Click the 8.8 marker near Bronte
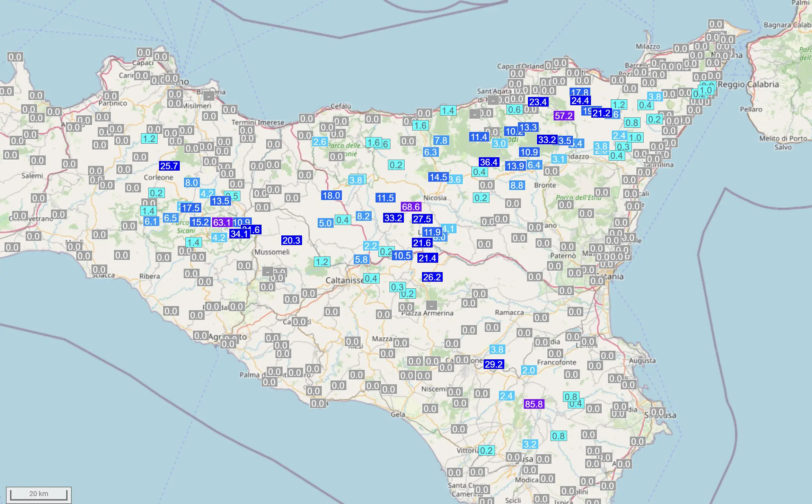The height and width of the screenshot is (504, 812). pyautogui.click(x=517, y=186)
